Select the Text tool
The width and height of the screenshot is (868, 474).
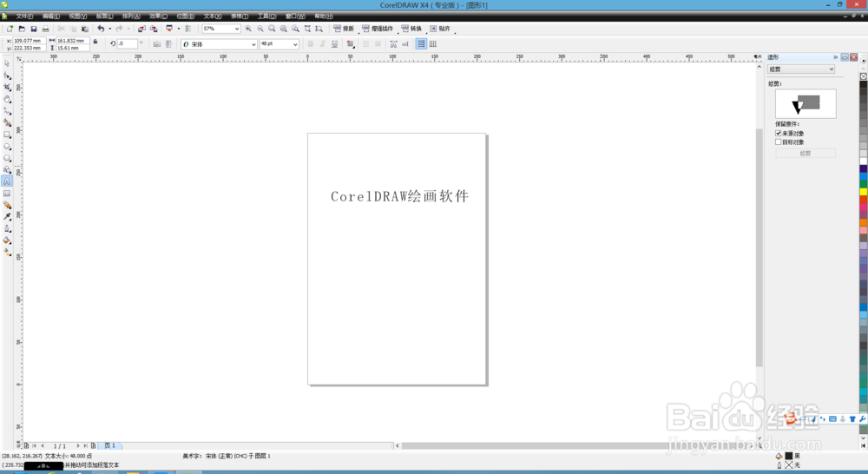coord(7,181)
